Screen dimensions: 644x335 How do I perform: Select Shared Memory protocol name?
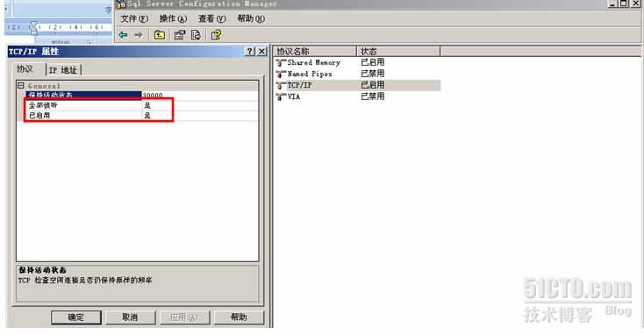click(x=314, y=63)
